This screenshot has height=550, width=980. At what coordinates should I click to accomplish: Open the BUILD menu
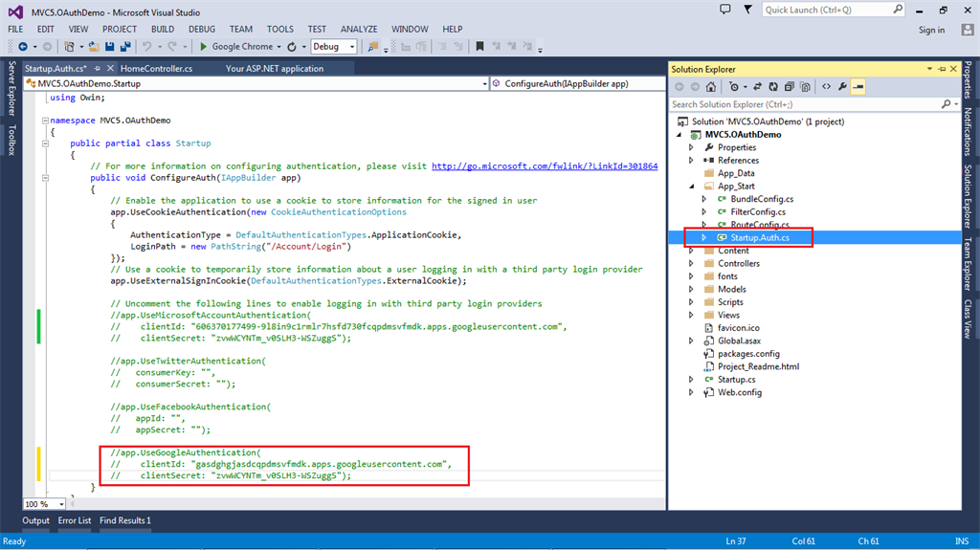pos(162,29)
